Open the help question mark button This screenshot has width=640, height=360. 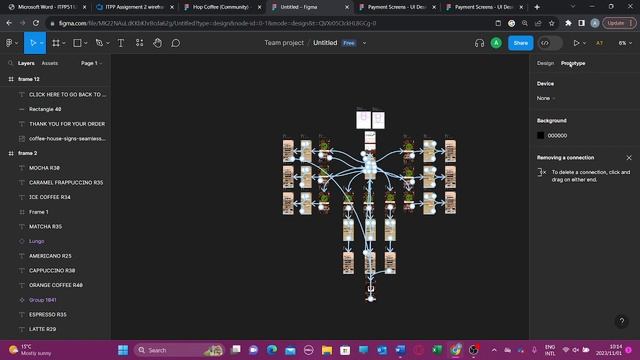pyautogui.click(x=622, y=321)
